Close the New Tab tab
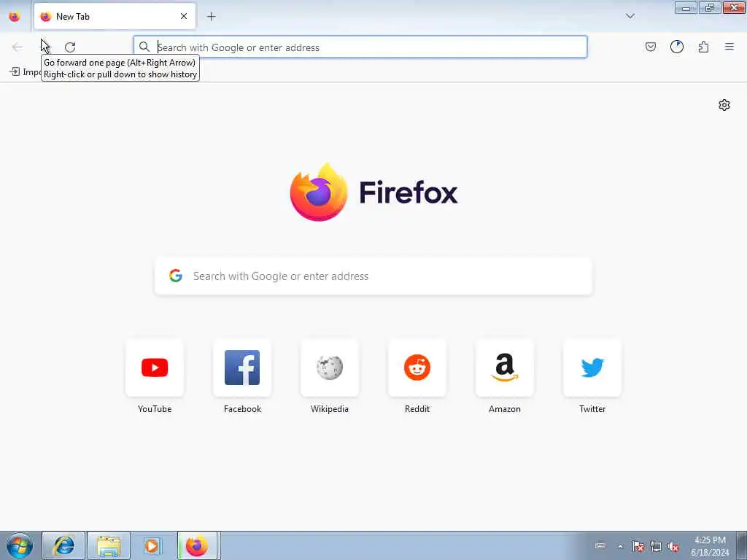 (183, 16)
